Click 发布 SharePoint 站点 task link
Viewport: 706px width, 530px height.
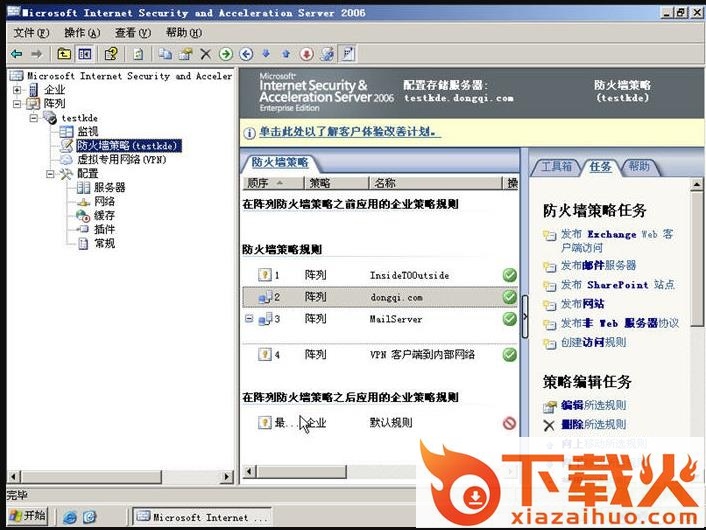tap(618, 285)
